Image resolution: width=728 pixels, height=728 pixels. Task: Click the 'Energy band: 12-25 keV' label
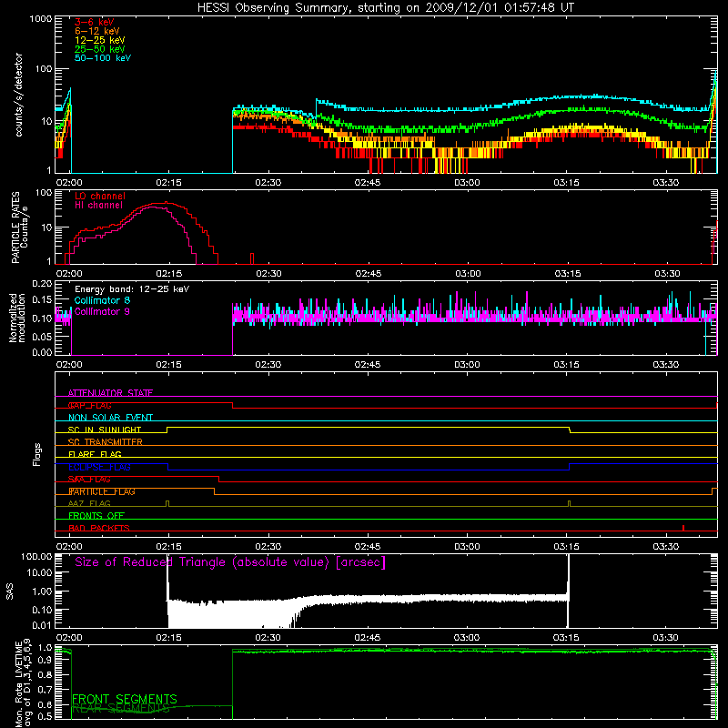[x=132, y=289]
